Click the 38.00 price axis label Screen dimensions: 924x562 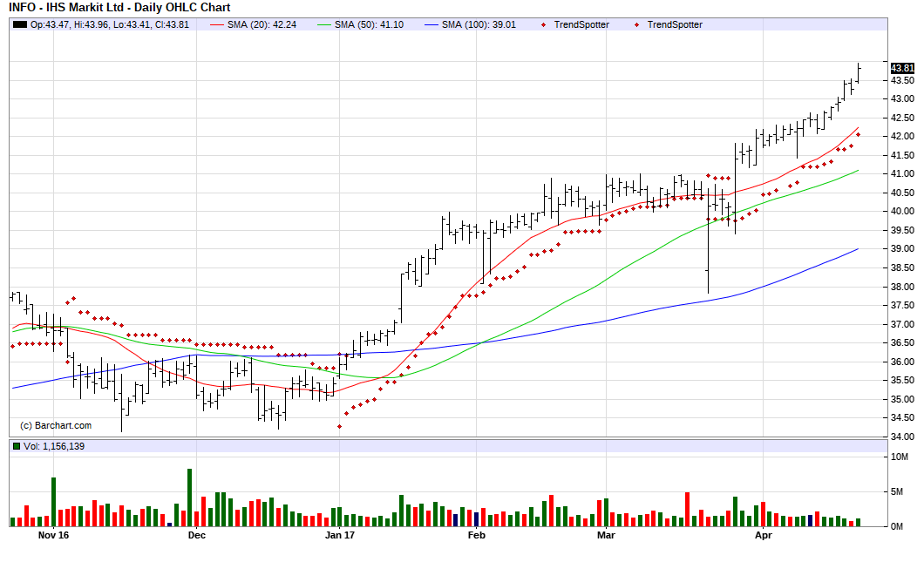(x=903, y=287)
